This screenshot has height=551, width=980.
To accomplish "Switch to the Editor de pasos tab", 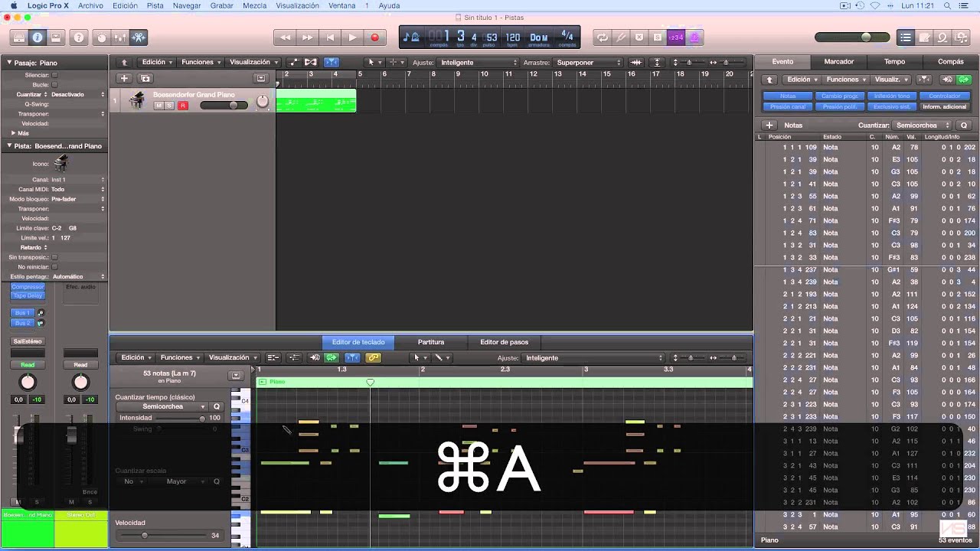I will [x=504, y=342].
